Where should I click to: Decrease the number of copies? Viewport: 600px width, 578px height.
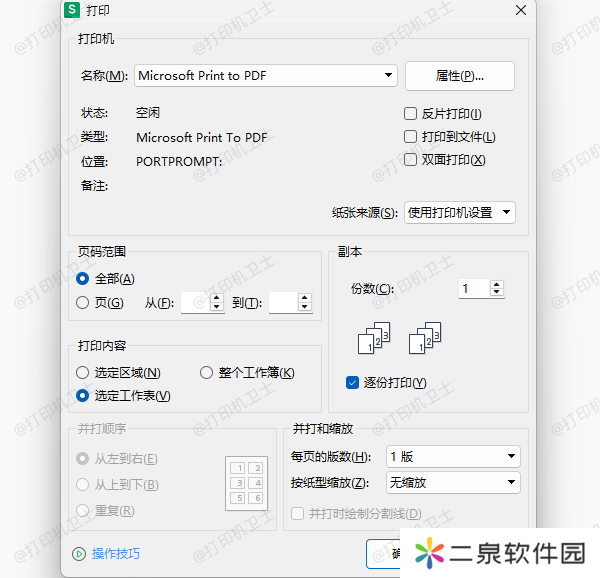click(x=497, y=293)
